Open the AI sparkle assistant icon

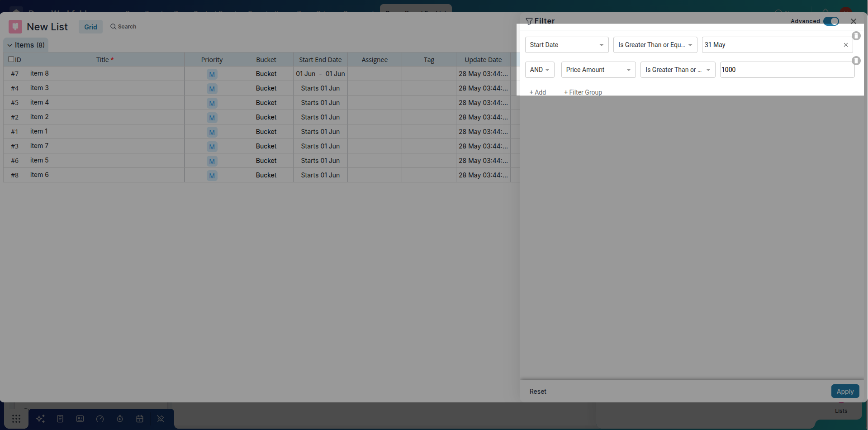(x=40, y=419)
